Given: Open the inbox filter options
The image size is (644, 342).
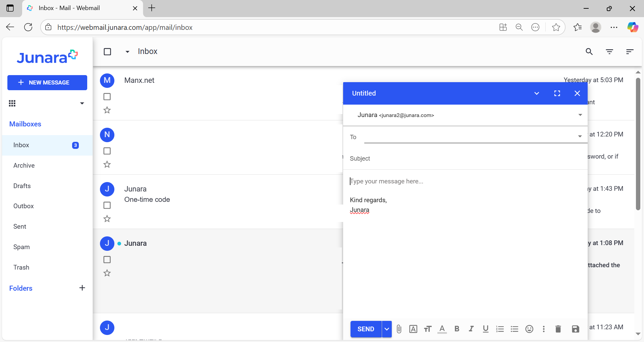Looking at the screenshot, I should [609, 52].
